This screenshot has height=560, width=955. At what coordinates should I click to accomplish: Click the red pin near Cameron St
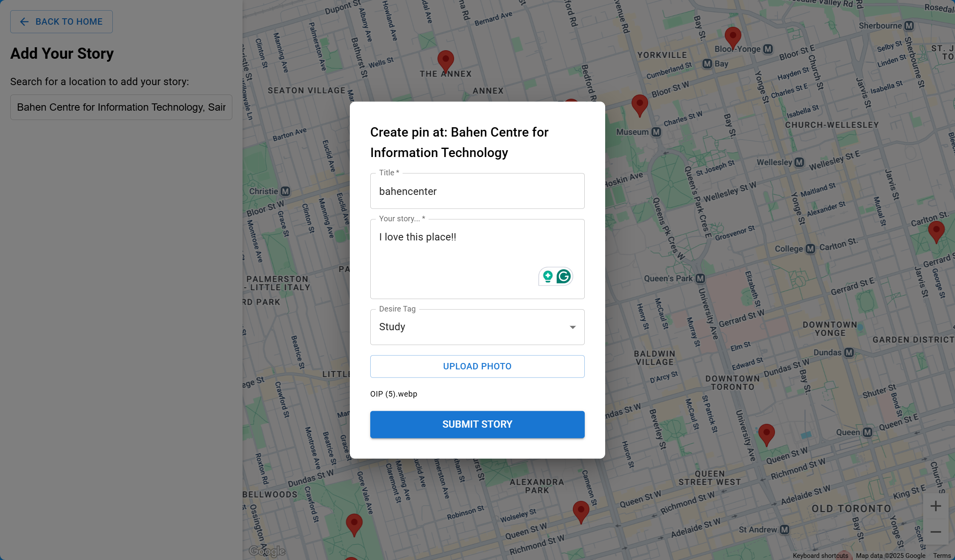581,511
